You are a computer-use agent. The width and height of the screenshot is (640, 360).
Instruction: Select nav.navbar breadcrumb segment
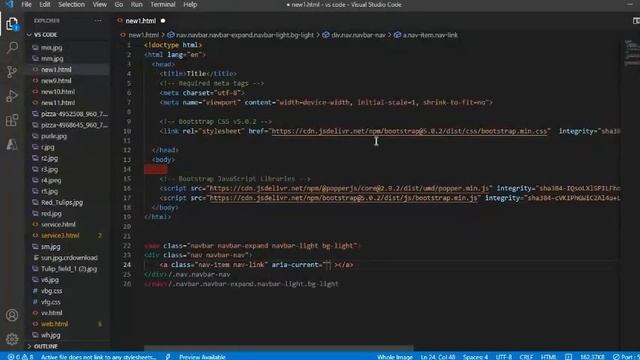pos(245,35)
